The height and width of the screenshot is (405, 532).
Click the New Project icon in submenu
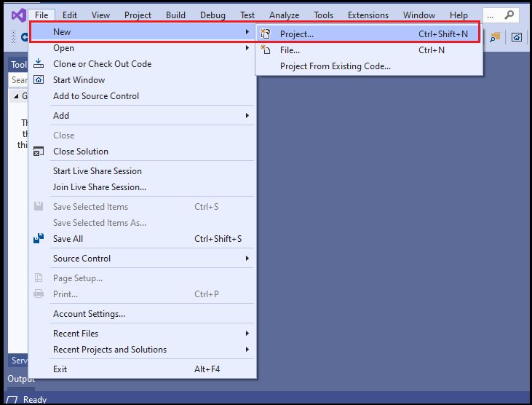coord(265,34)
